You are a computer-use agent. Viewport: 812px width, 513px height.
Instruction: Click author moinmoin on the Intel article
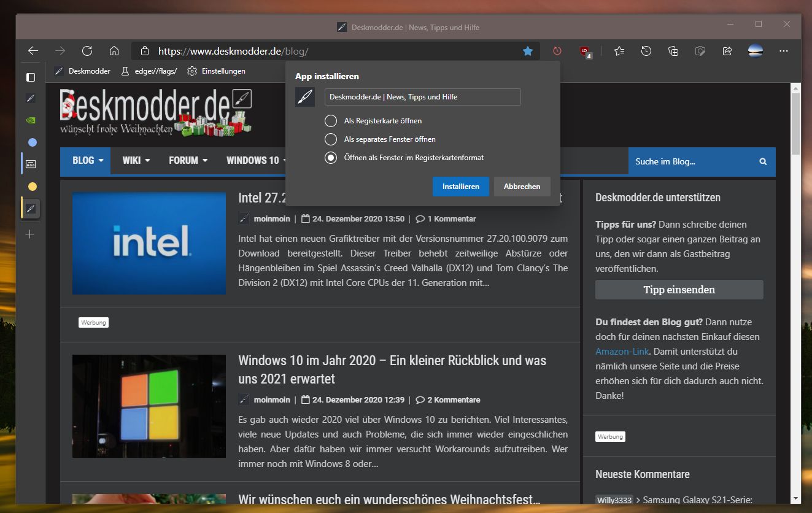point(272,219)
